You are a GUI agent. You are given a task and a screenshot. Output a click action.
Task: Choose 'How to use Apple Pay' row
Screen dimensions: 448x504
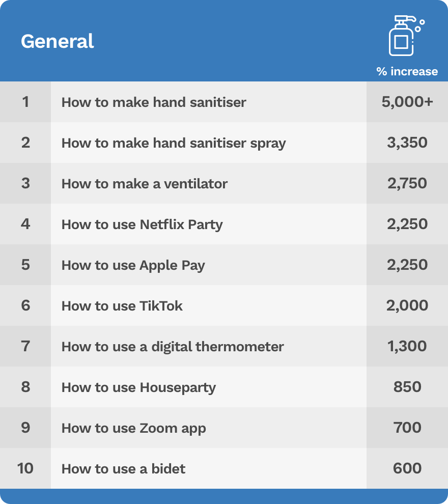click(133, 265)
